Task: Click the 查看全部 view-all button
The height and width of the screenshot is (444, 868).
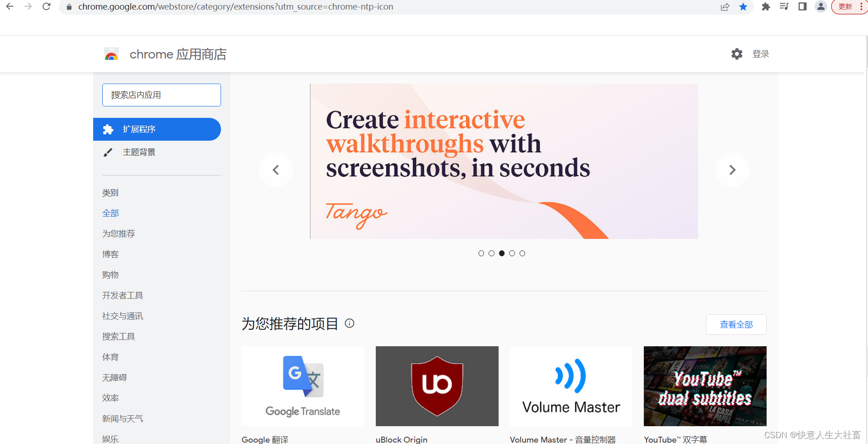Action: [736, 325]
